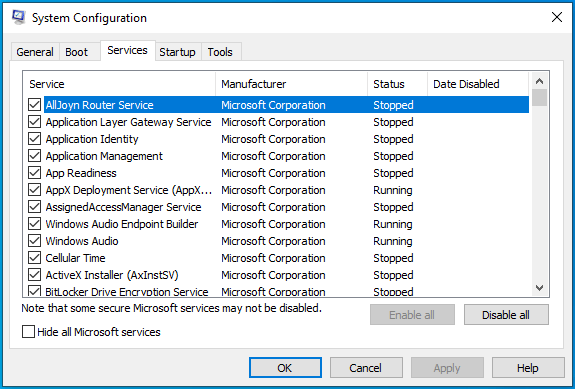Sort by the Service column header
The width and height of the screenshot is (575, 389).
[120, 84]
